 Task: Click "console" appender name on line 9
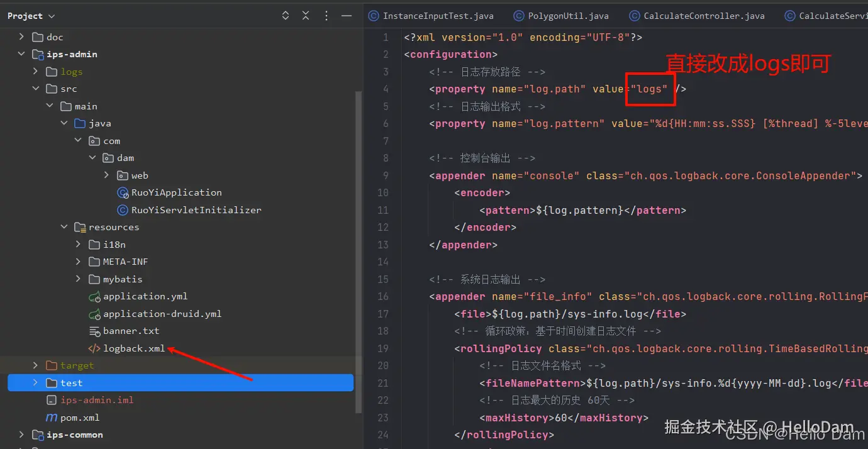552,175
